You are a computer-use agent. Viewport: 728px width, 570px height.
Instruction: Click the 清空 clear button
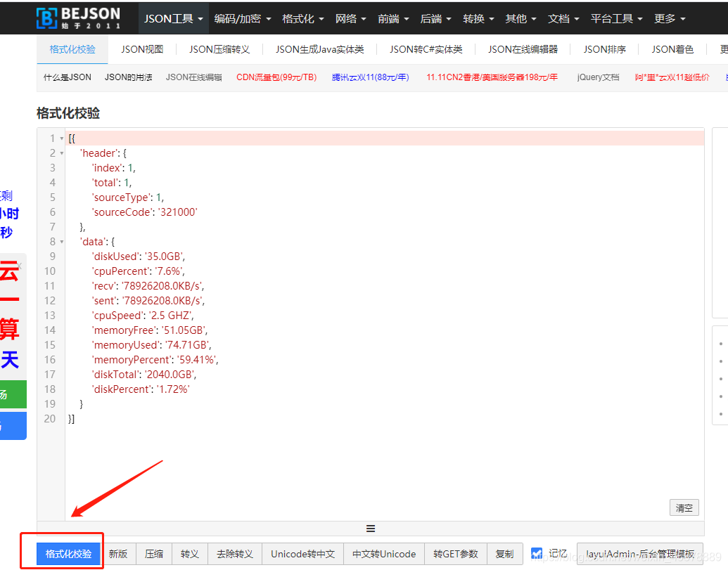click(684, 507)
